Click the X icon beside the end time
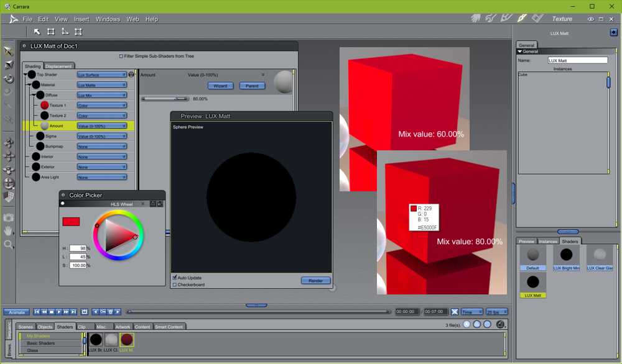Screen dimensions: 622x364 tap(455, 312)
